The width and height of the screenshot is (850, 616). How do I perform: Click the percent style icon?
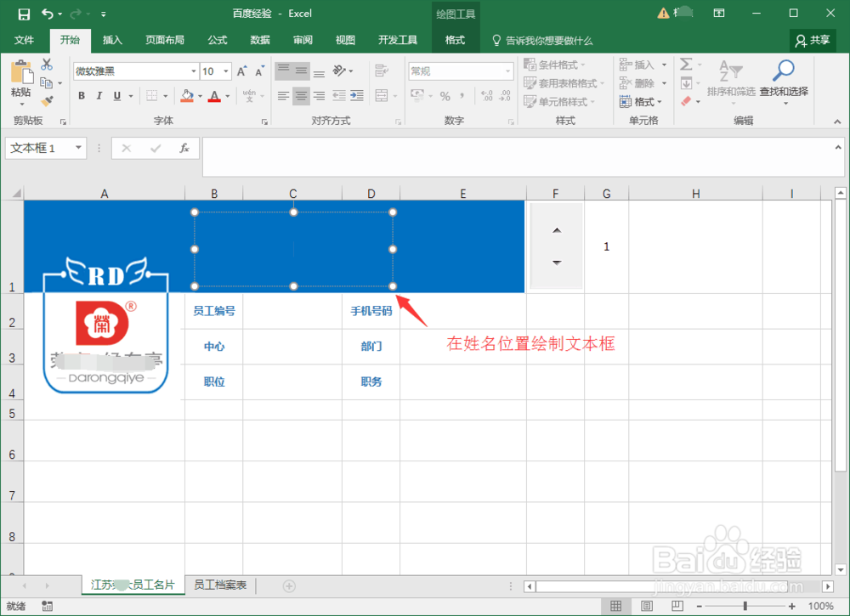[445, 96]
